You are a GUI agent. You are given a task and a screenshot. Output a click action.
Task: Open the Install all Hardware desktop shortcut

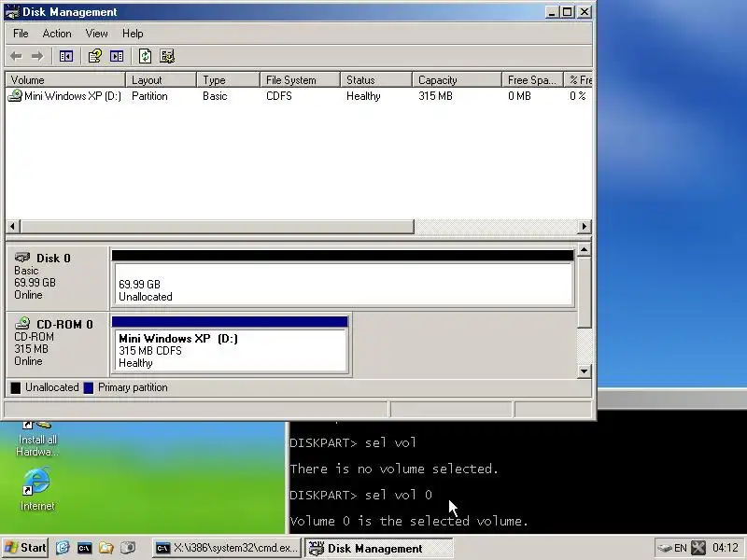tap(37, 440)
